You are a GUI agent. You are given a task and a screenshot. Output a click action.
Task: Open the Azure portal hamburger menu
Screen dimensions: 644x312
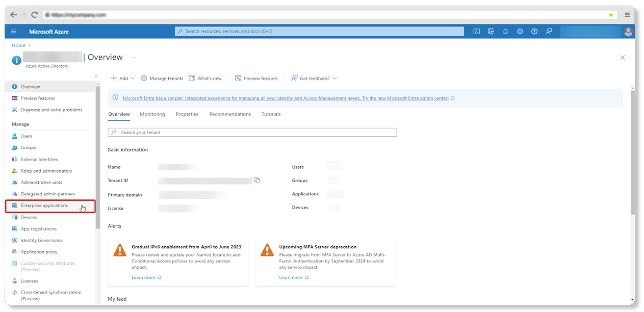(x=13, y=32)
